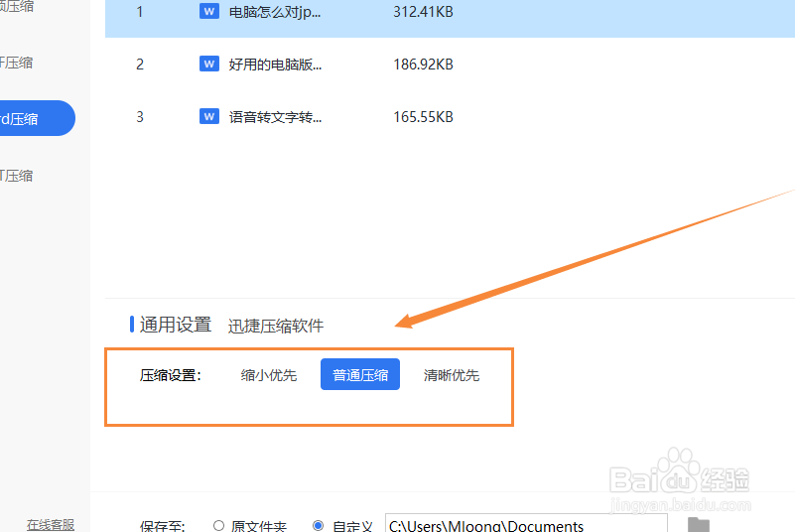Click file size 312.41KB
This screenshot has height=532, width=795.
423,12
